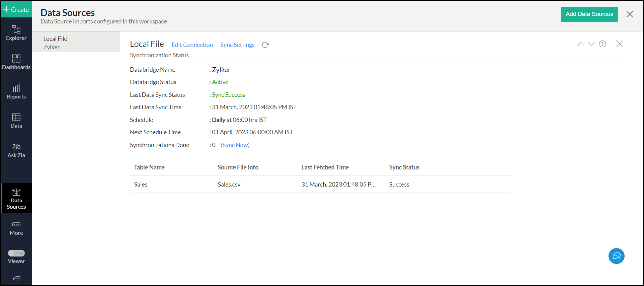Viewport: 644px width, 286px height.
Task: Collapse the left sidebar panel
Action: tap(16, 279)
